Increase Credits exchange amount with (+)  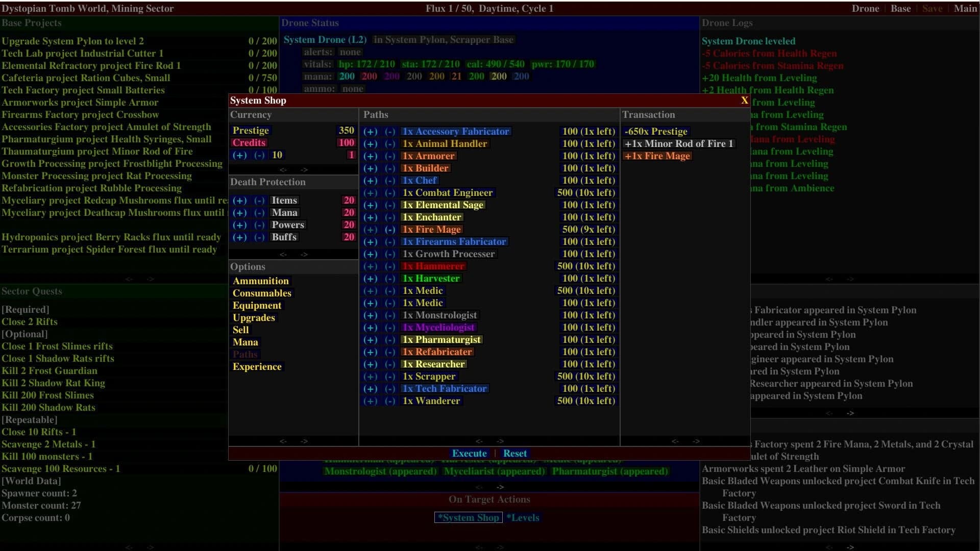(x=240, y=155)
